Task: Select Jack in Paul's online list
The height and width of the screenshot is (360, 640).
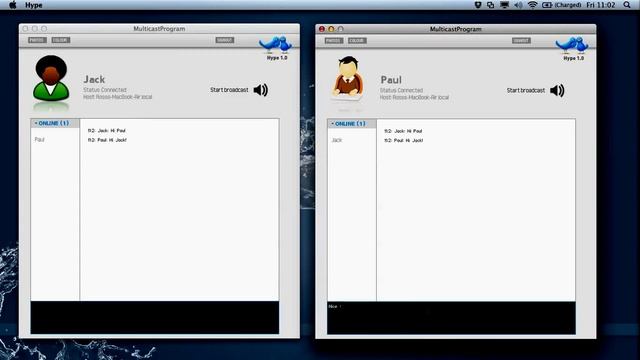Action: [x=337, y=140]
